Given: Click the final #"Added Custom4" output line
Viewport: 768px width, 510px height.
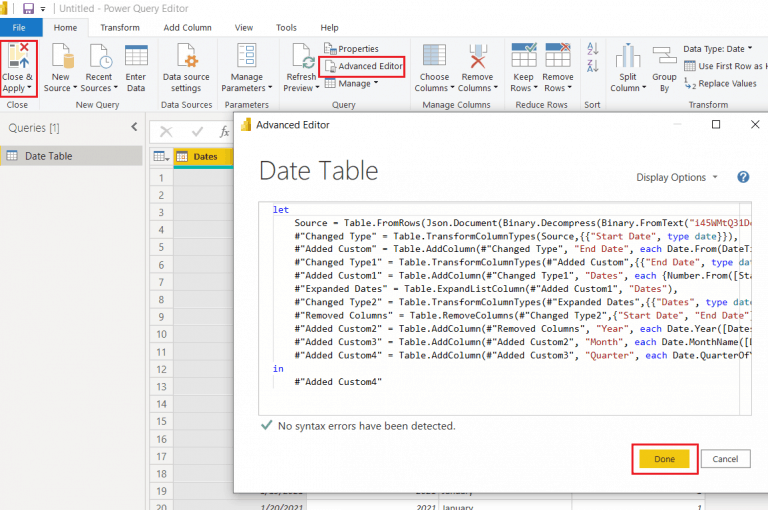Looking at the screenshot, I should pyautogui.click(x=338, y=382).
